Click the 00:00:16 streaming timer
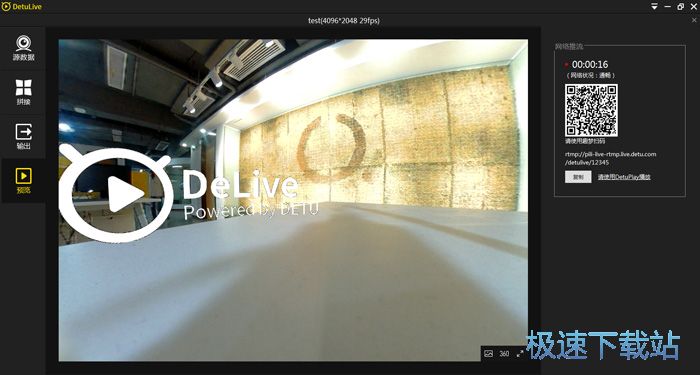Image resolution: width=700 pixels, height=375 pixels. pos(590,65)
